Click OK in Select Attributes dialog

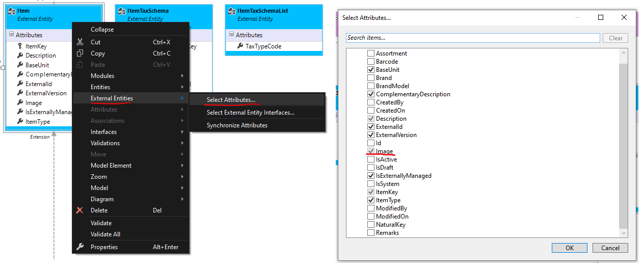click(x=570, y=248)
